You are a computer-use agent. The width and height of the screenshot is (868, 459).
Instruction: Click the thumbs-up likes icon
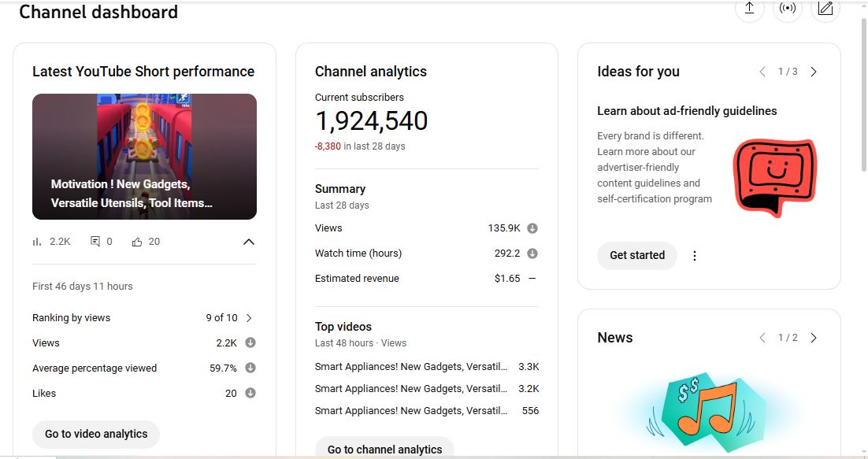tap(137, 242)
